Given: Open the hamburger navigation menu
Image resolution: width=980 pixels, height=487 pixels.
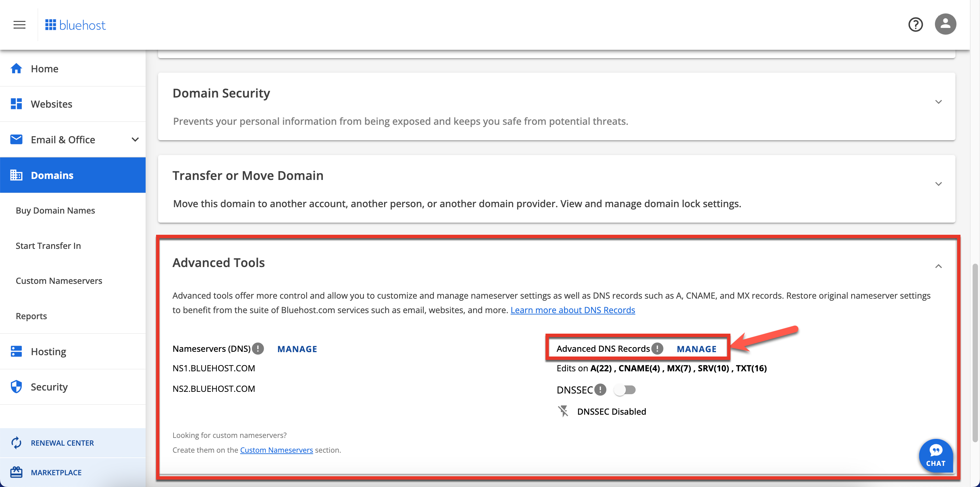Looking at the screenshot, I should 19,24.
